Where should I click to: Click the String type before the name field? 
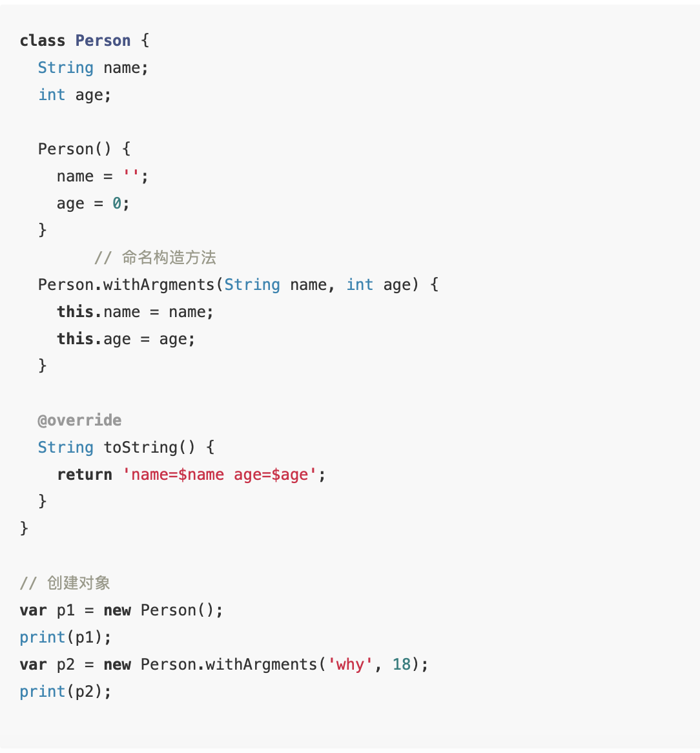(65, 68)
